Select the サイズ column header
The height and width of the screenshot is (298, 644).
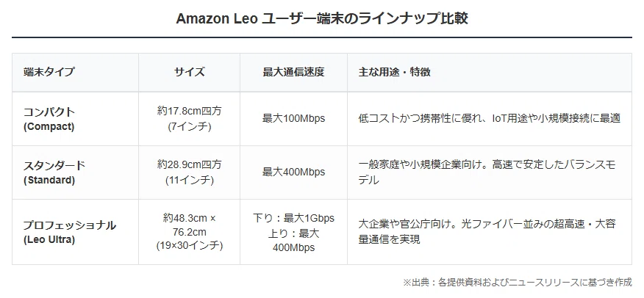point(190,72)
